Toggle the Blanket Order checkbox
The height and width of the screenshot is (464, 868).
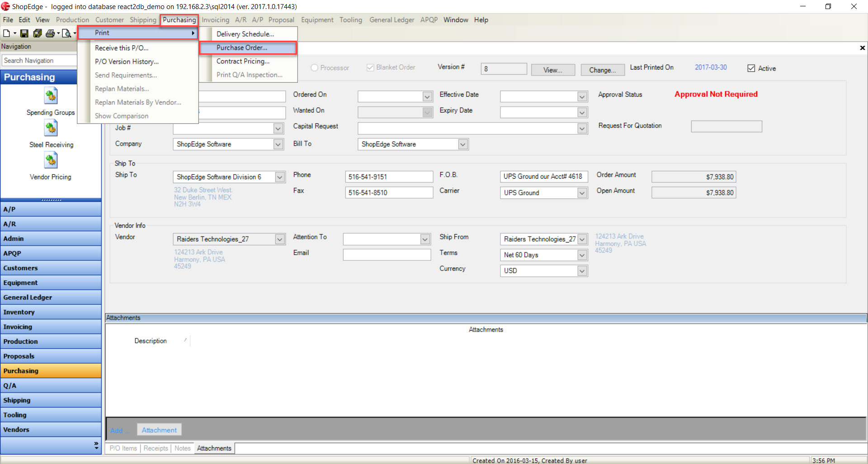370,67
